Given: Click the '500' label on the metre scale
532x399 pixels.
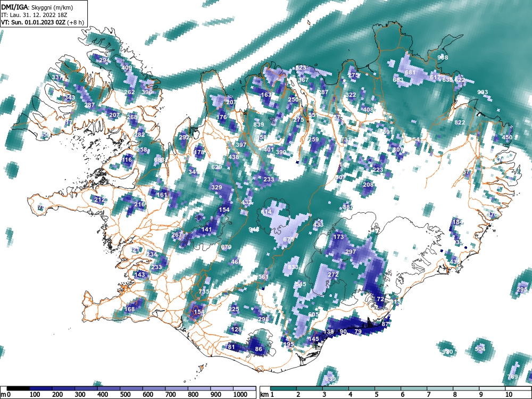Looking at the screenshot, I should (x=125, y=395).
